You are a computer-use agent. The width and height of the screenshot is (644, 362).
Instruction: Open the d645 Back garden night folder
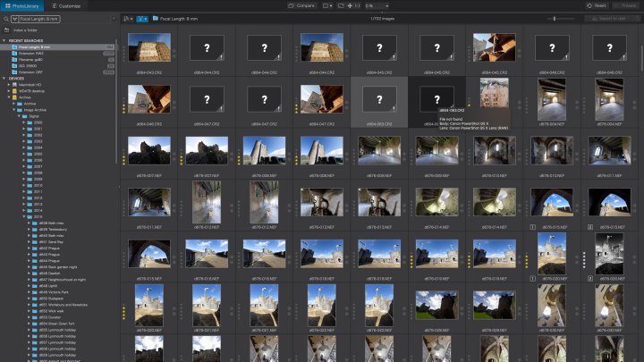[x=58, y=267]
